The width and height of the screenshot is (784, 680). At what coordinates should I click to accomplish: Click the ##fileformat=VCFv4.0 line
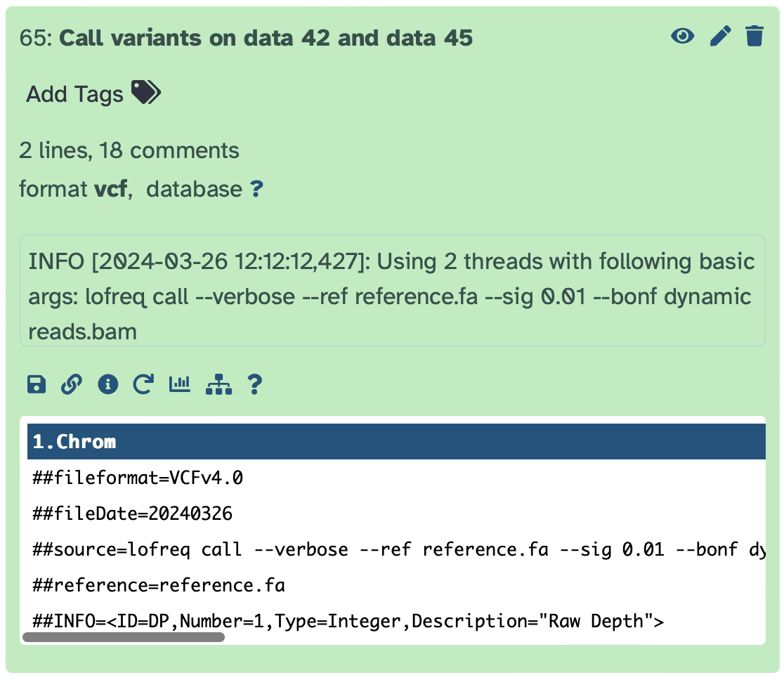click(138, 478)
